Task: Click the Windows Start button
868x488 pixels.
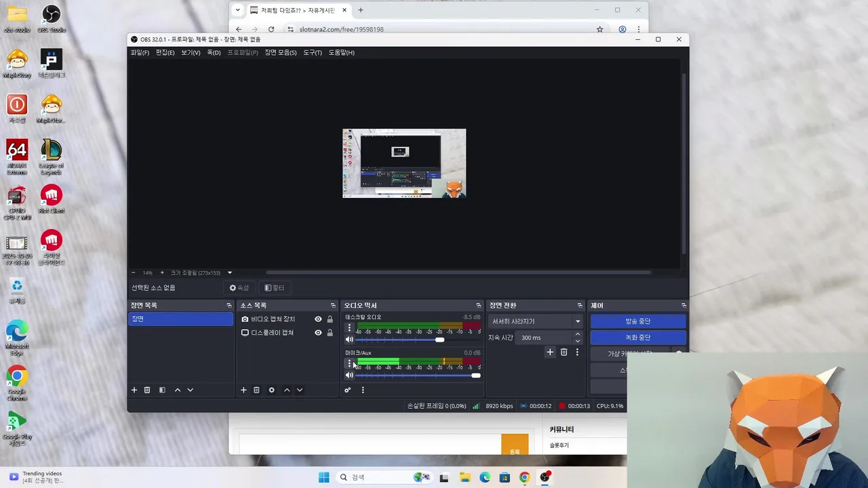Action: click(324, 477)
